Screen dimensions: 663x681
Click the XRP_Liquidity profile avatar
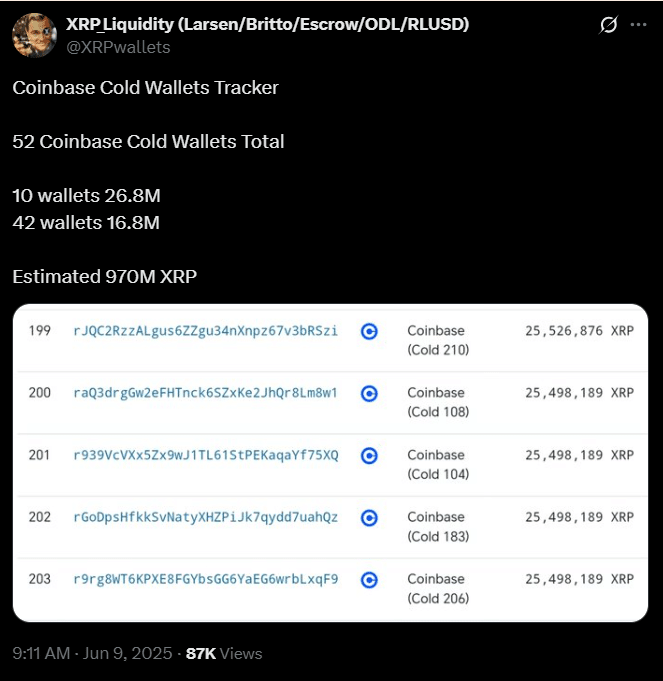[34, 35]
